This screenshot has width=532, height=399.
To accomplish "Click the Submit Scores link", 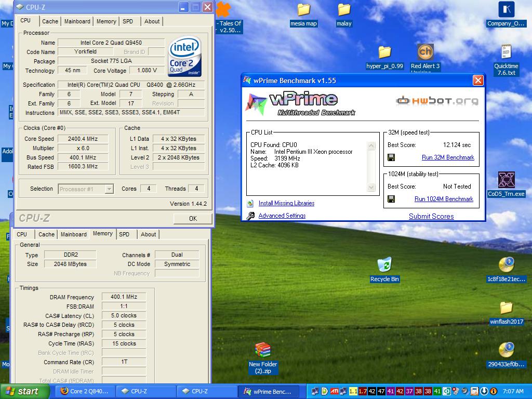I will click(431, 217).
